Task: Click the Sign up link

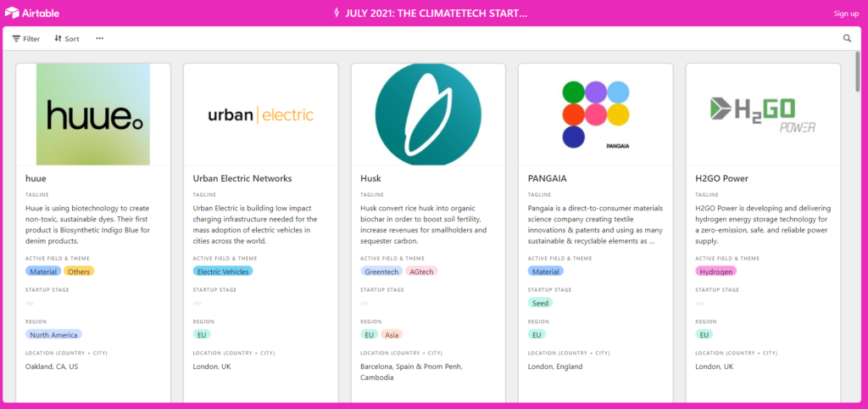Action: pos(846,14)
